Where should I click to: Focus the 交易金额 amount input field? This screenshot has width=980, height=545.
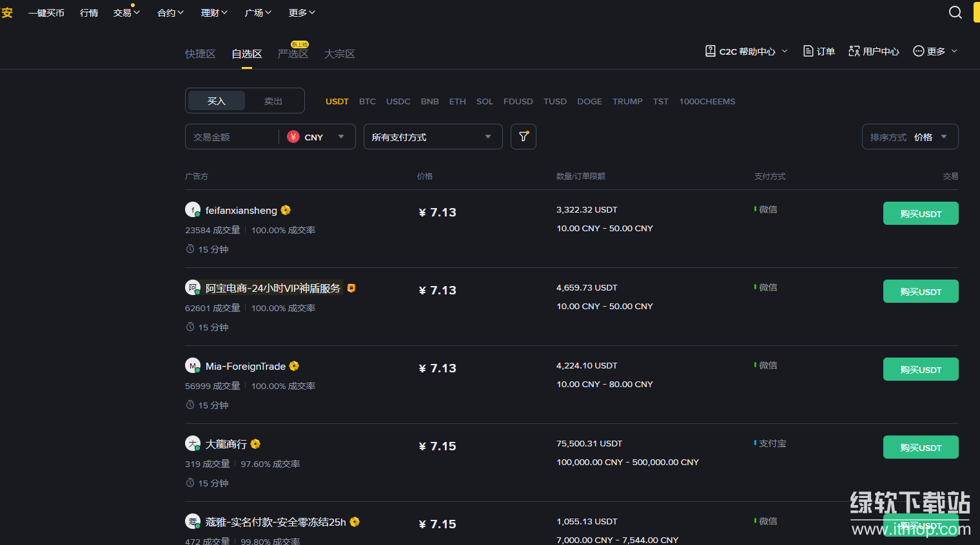click(232, 137)
